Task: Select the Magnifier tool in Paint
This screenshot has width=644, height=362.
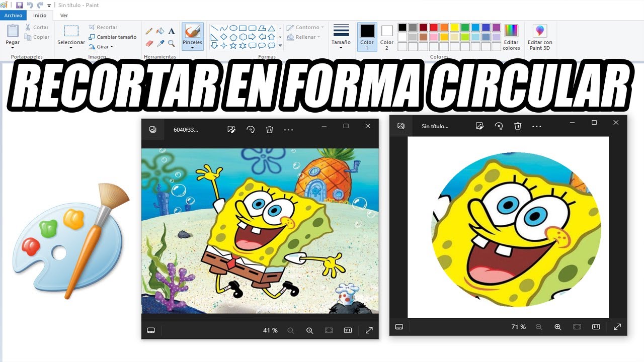Action: coord(172,44)
